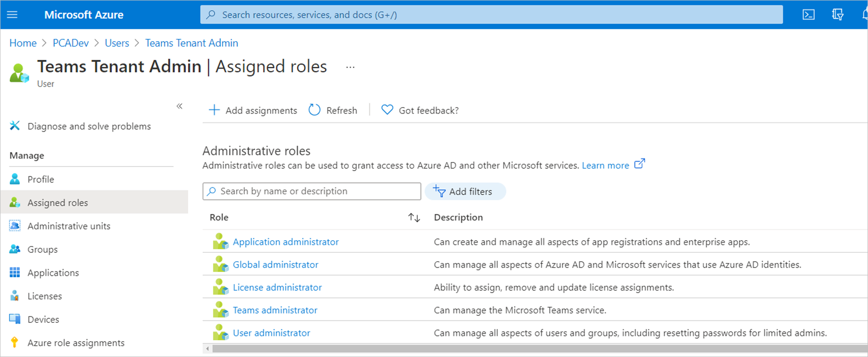Screen dimensions: 868x357
Task: Click the Administrative units icon
Action: tap(15, 226)
